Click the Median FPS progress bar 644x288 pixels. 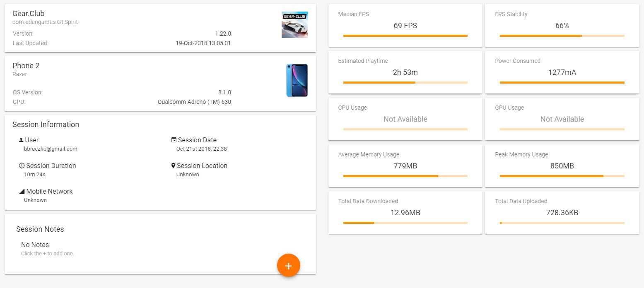405,36
